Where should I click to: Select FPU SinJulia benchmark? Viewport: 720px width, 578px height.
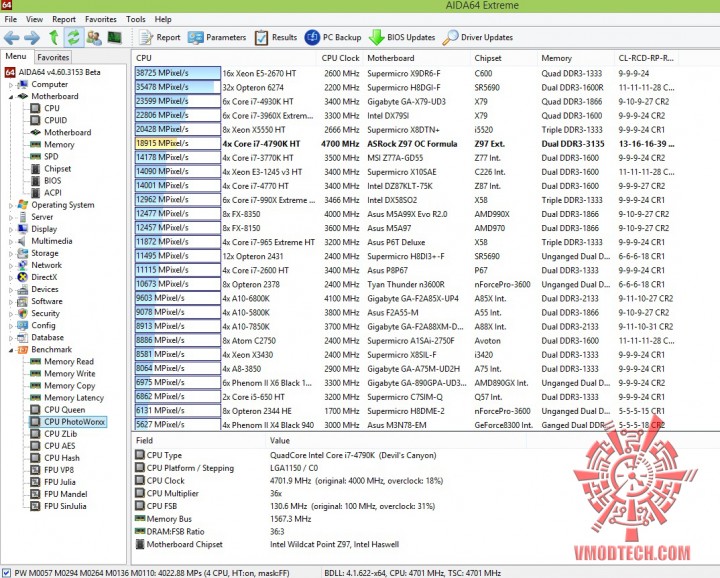tap(58, 506)
